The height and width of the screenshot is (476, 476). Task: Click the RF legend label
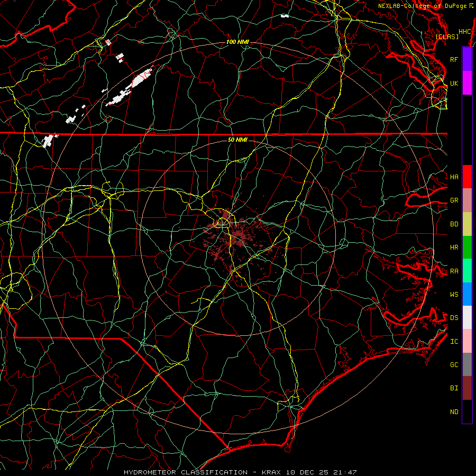click(x=454, y=59)
